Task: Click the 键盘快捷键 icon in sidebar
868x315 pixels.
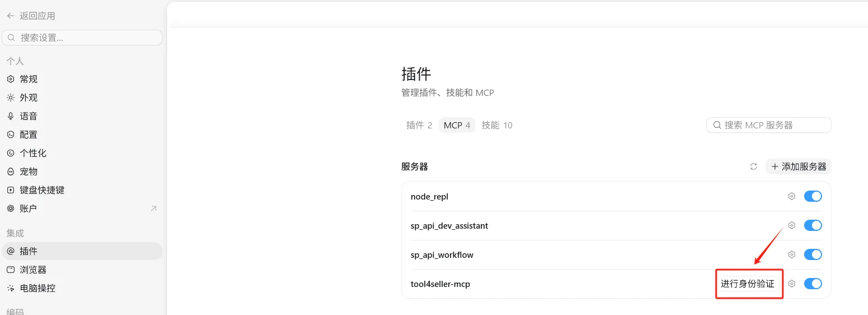Action: [x=11, y=190]
